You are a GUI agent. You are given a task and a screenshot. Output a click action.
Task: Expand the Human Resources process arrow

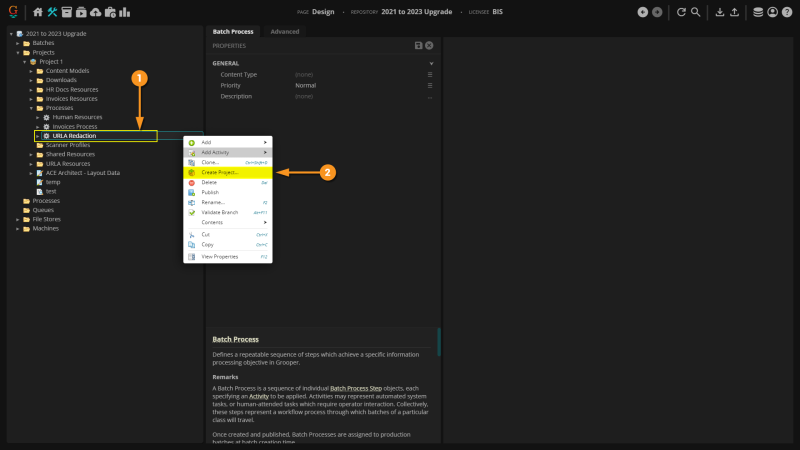click(38, 117)
